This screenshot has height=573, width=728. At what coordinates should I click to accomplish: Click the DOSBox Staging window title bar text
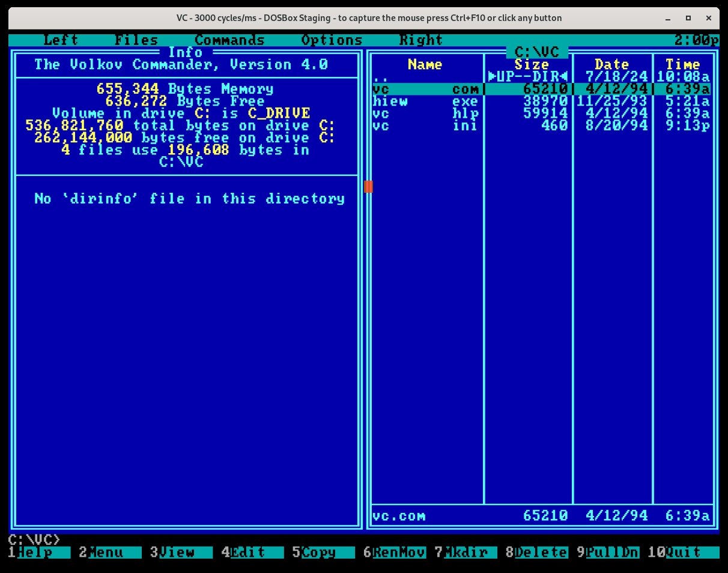click(x=369, y=18)
